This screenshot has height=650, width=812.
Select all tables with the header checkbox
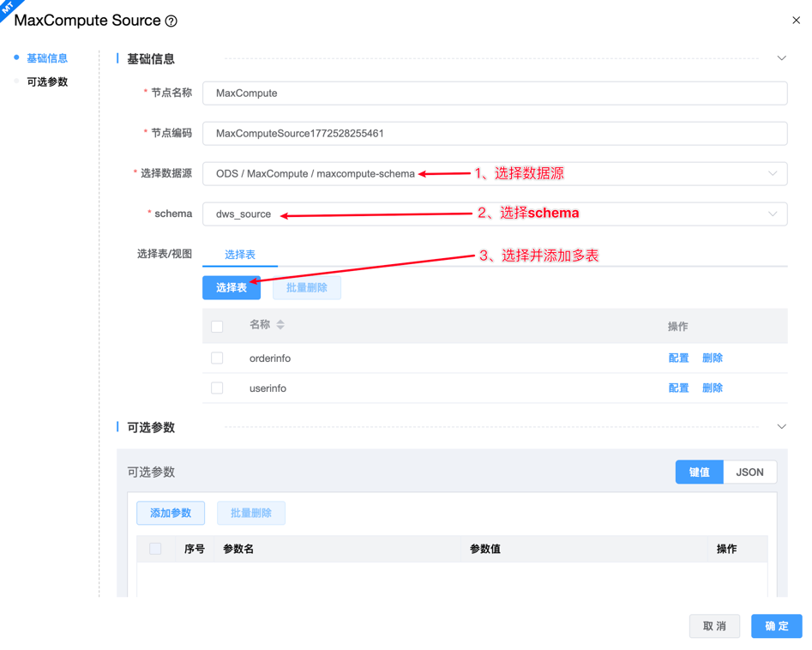point(217,327)
